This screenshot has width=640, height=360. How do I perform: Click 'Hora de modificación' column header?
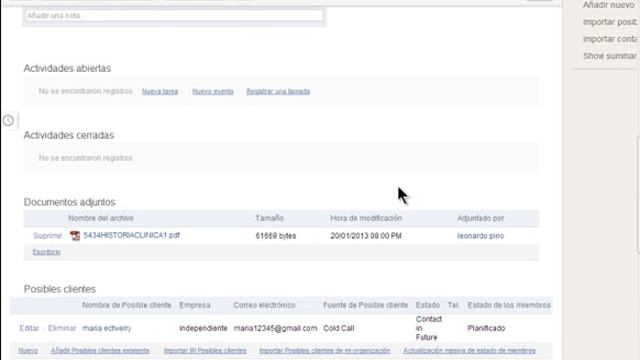coord(366,218)
